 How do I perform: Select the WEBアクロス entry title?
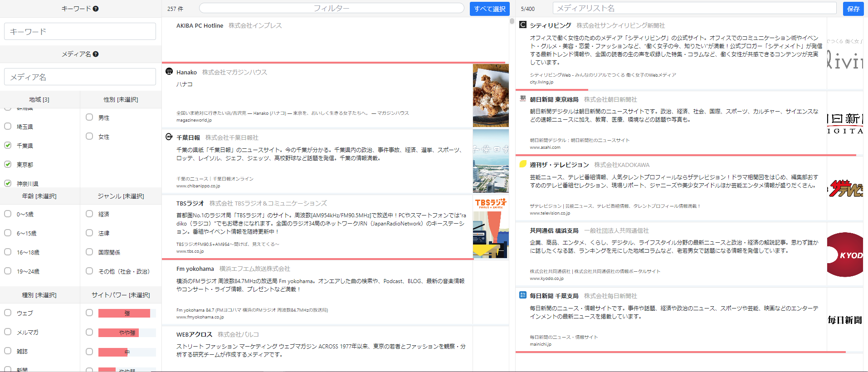(194, 334)
